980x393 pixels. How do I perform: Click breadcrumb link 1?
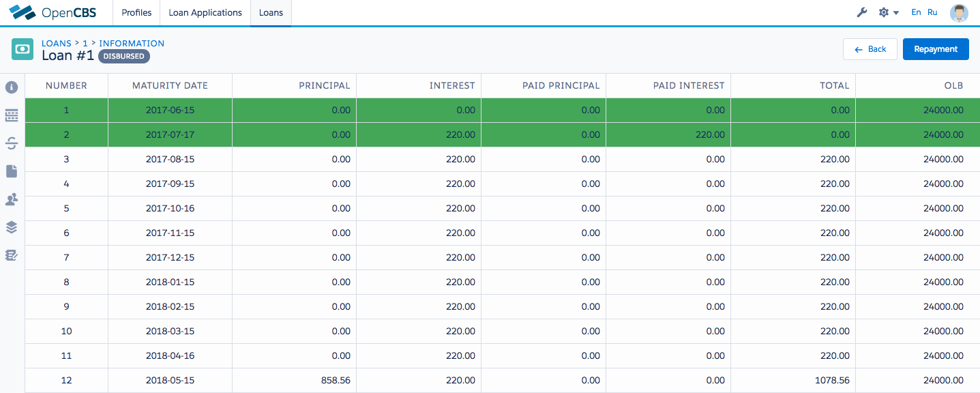(85, 43)
